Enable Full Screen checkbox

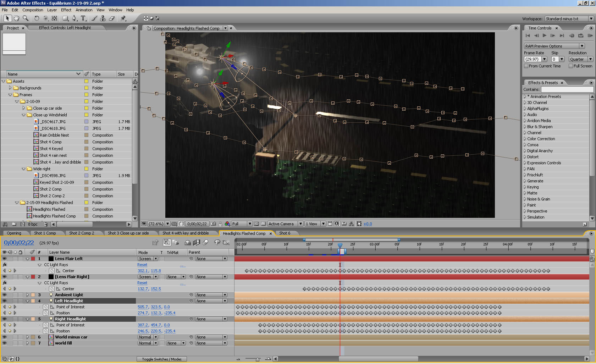[571, 66]
